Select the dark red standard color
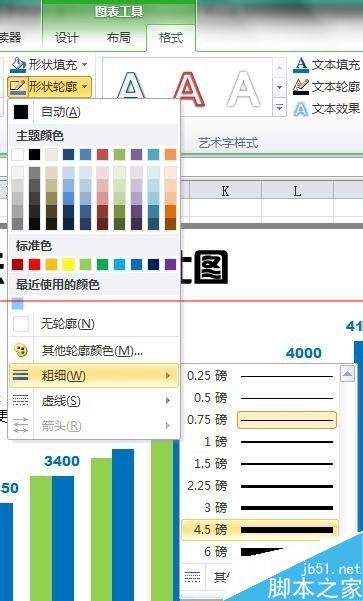 point(18,264)
